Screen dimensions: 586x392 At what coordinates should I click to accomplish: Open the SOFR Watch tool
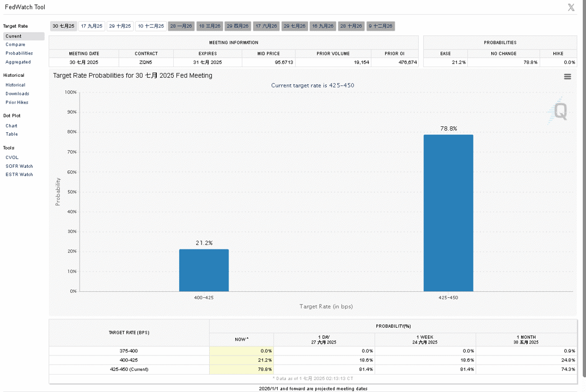[x=19, y=166]
